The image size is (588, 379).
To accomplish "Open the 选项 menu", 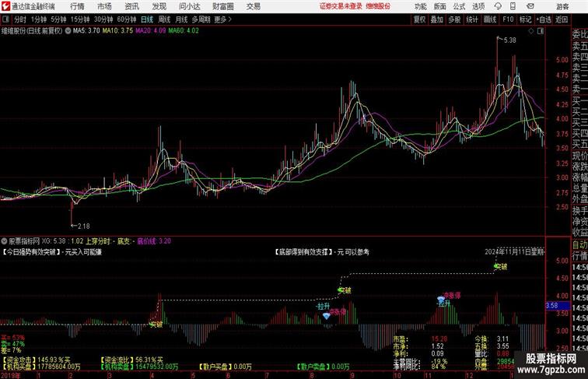I will point(478,6).
